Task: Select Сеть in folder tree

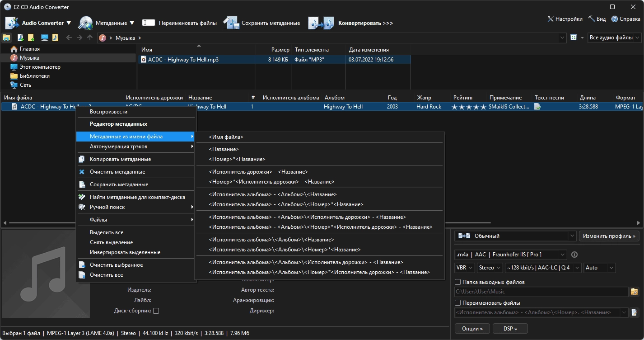Action: point(25,85)
